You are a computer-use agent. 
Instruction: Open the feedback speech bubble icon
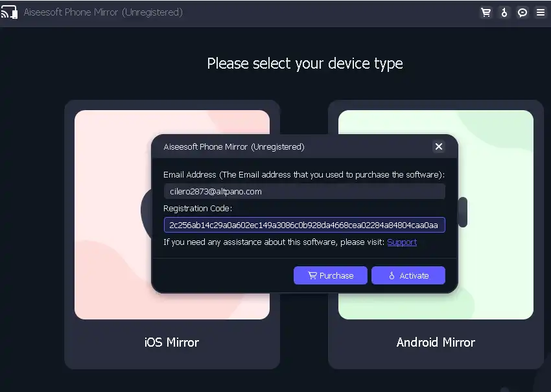pos(522,12)
